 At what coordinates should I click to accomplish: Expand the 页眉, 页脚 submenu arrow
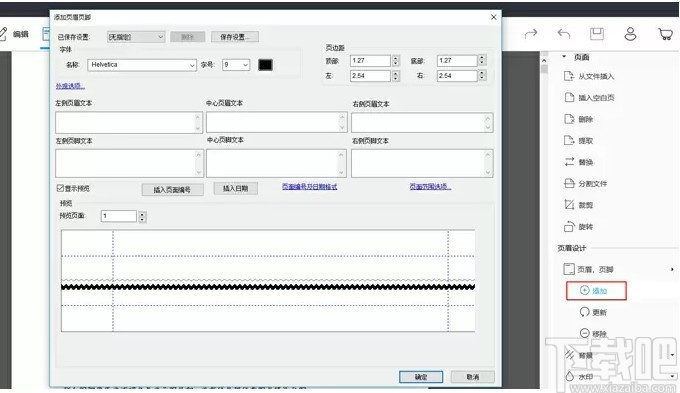(x=672, y=269)
